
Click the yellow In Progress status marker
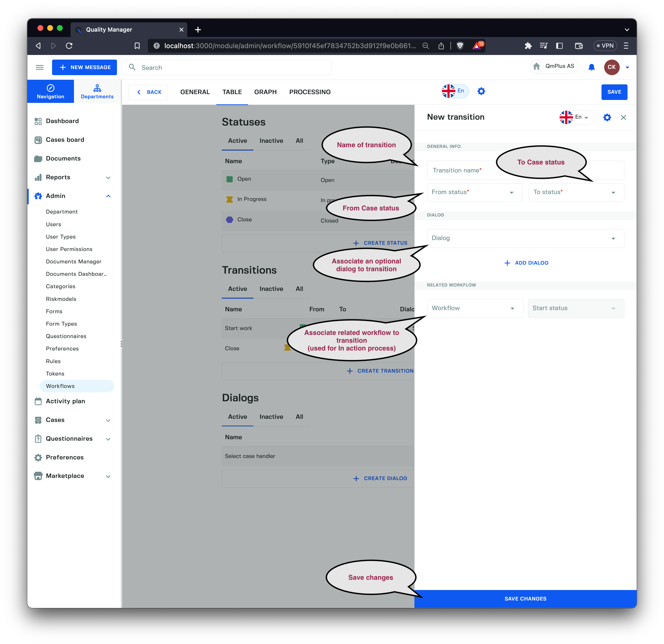click(229, 199)
